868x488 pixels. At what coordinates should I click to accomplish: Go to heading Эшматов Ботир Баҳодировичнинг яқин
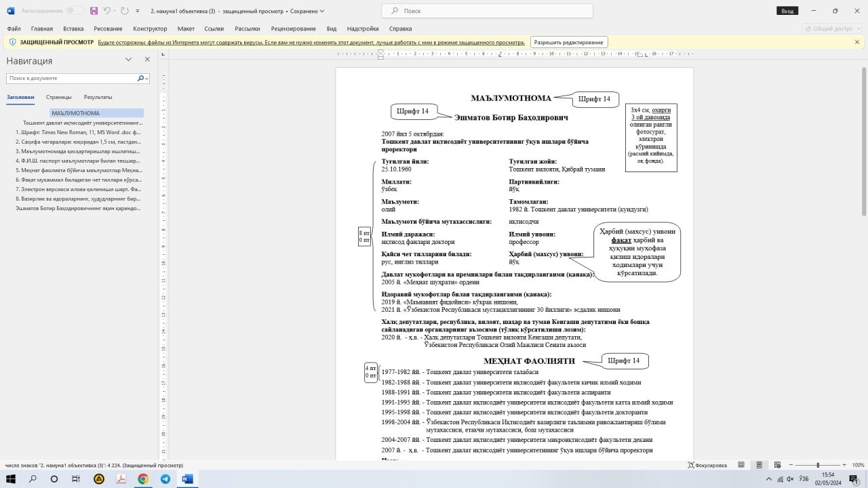[79, 208]
